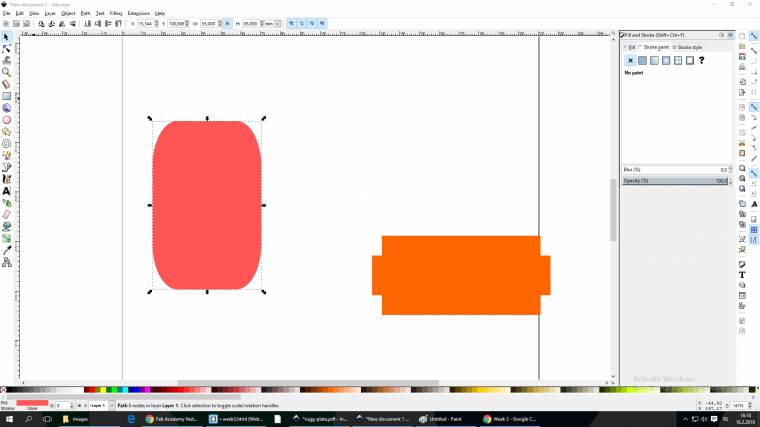The width and height of the screenshot is (760, 427).
Task: Select the Dropper color picker tool
Action: point(6,250)
